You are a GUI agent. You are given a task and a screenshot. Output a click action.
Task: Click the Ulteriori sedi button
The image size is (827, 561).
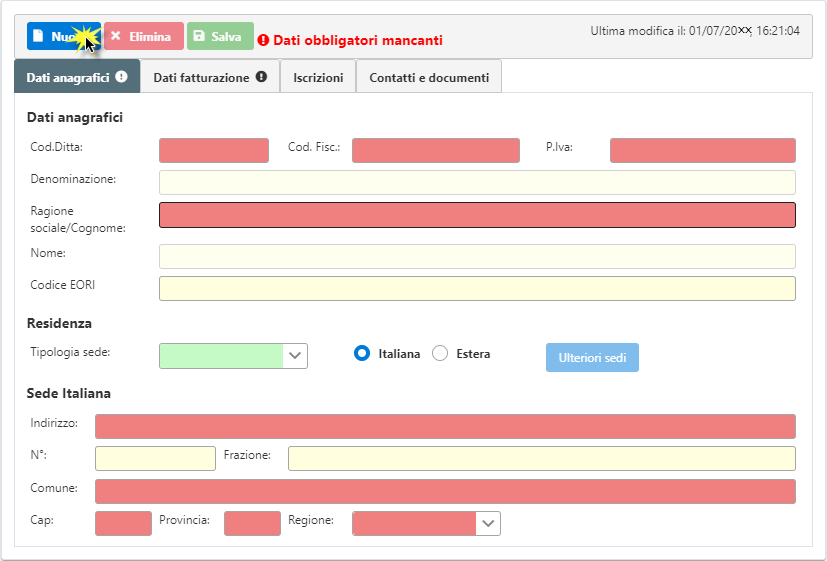(592, 357)
